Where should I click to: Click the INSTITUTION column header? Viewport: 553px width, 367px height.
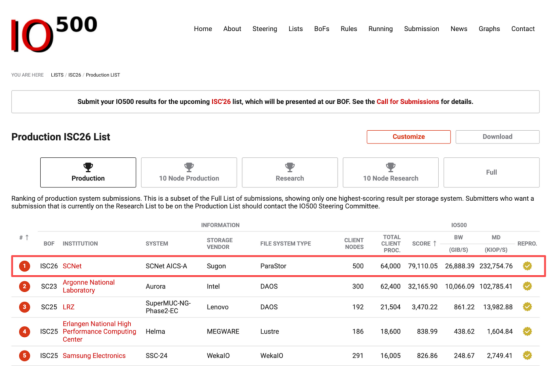(80, 244)
